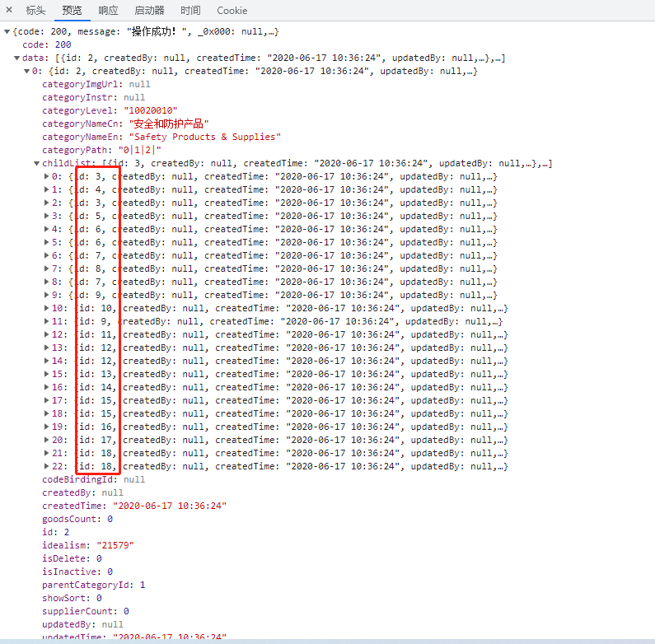The height and width of the screenshot is (644, 655).
Task: Expand childList entry 17
Action: [46, 400]
